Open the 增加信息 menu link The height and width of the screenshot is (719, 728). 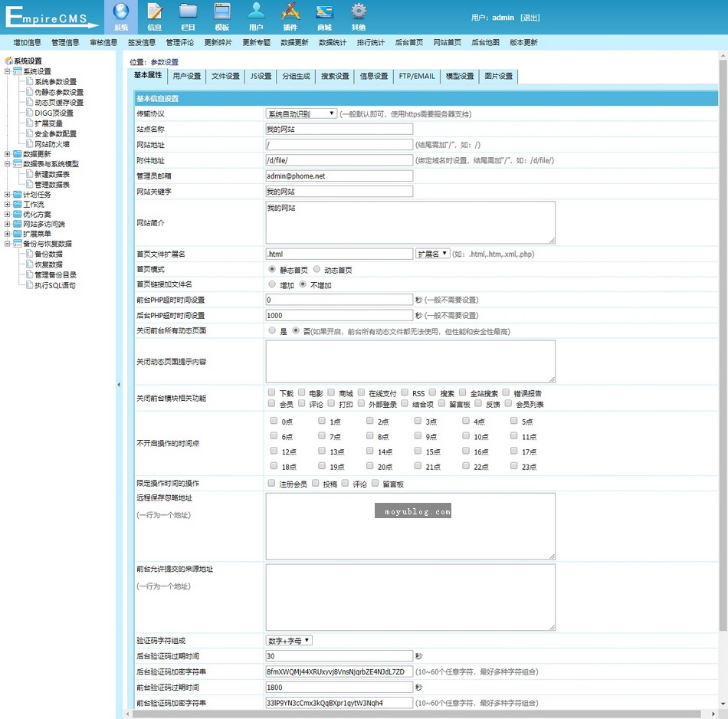click(27, 42)
